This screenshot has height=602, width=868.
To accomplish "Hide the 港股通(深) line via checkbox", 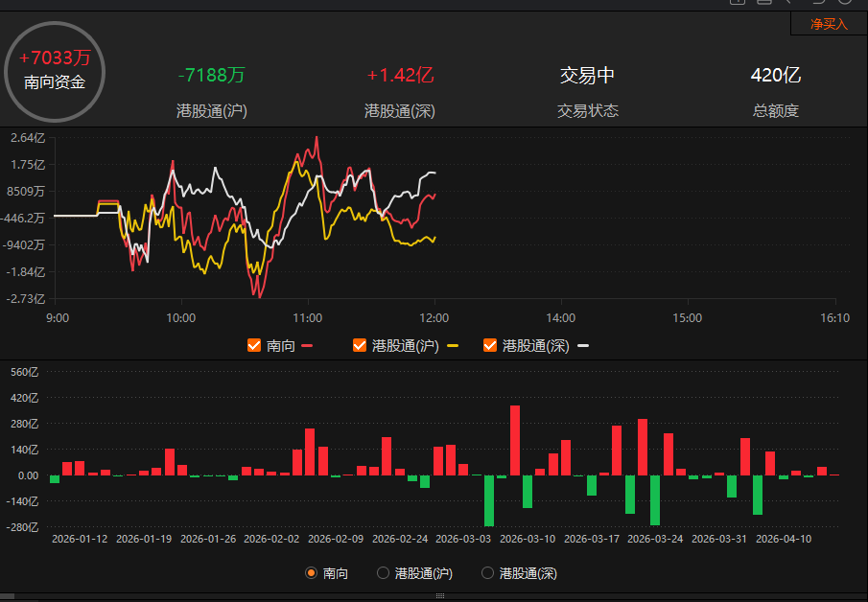I will (490, 345).
